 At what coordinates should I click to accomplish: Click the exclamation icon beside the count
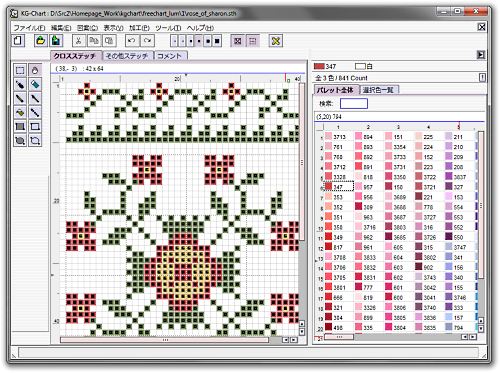482,78
